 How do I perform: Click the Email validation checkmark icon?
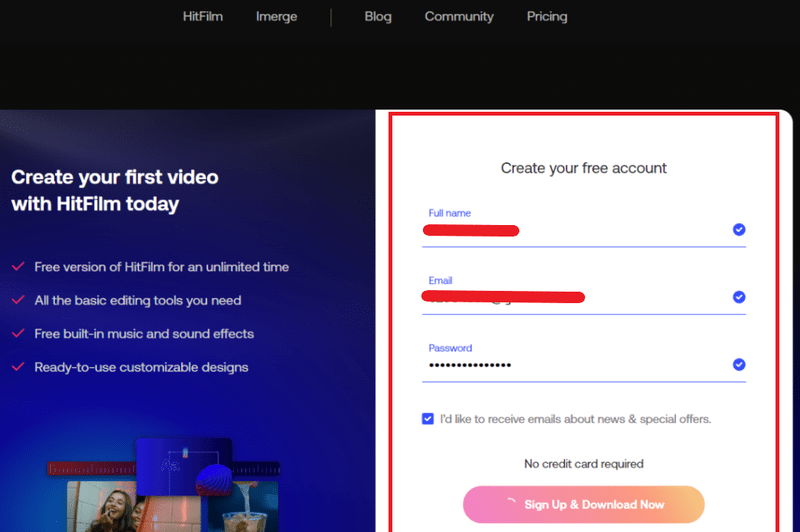[x=739, y=297]
